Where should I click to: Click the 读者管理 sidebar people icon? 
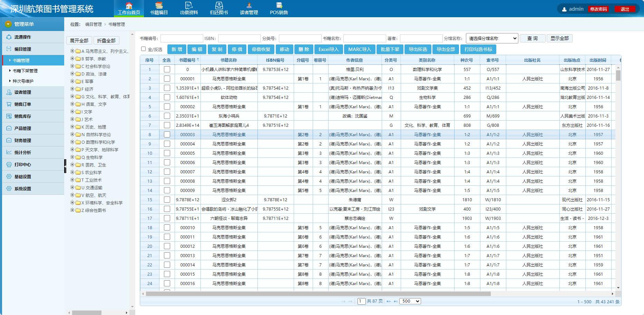tap(9, 92)
